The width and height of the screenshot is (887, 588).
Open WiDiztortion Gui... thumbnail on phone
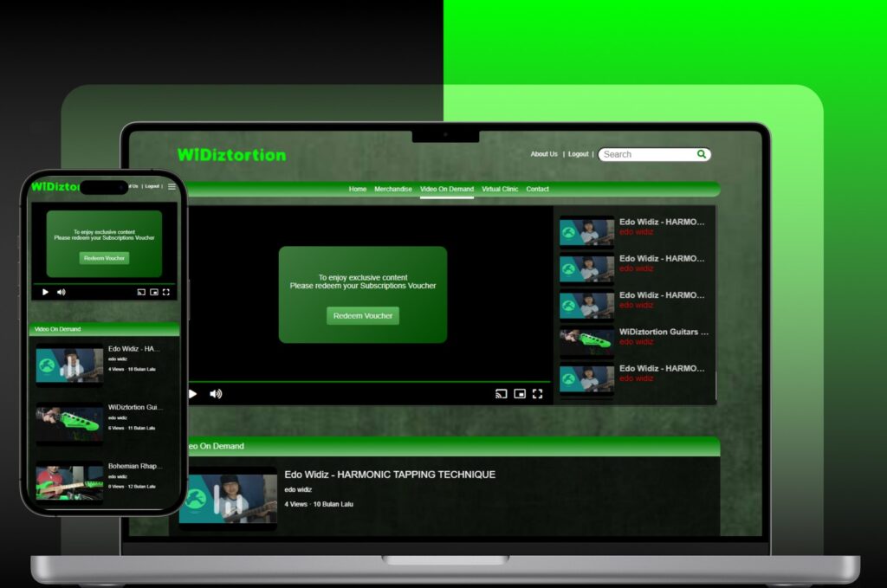tap(69, 424)
